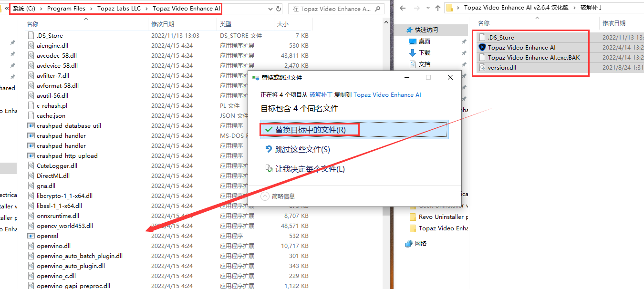
Task: Click 'Program Files' in the breadcrumb path
Action: [66, 9]
